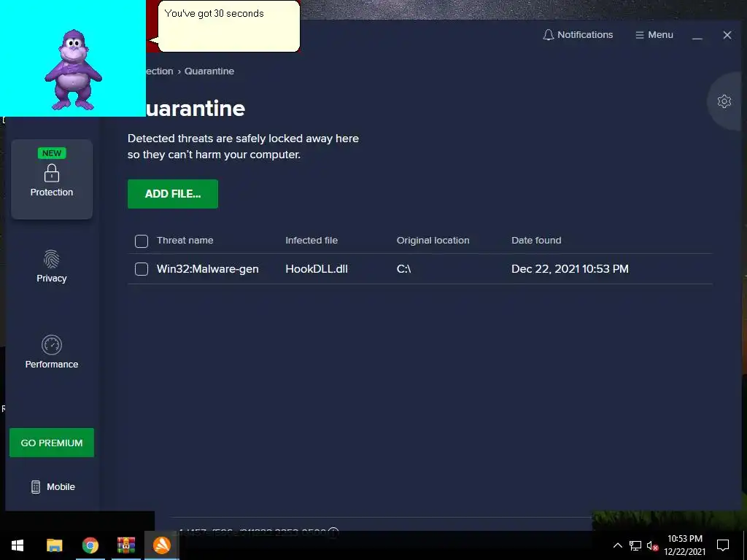
Task: Open quarantine settings gear
Action: coord(724,101)
